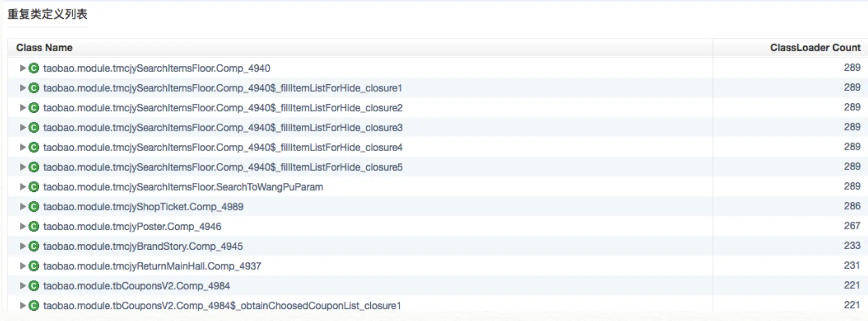
Task: Select class name Comp_4940$_fillItemListForHide_closure4
Action: (223, 148)
